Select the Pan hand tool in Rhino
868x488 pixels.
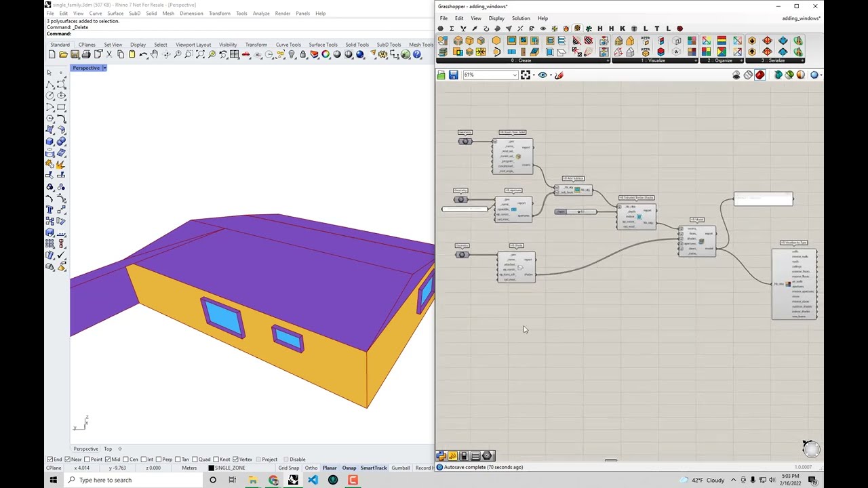155,55
